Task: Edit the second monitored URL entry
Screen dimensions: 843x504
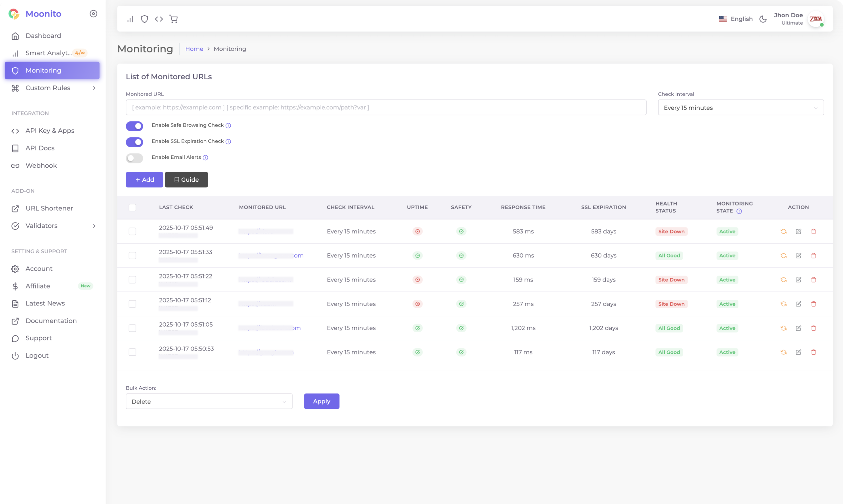Action: (799, 255)
